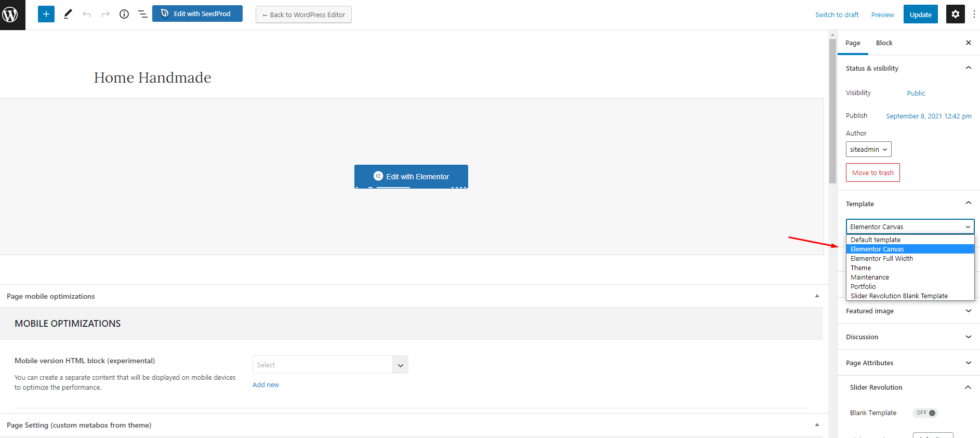Click the Elementor logo icon in button
This screenshot has width=980, height=438.
click(x=378, y=176)
